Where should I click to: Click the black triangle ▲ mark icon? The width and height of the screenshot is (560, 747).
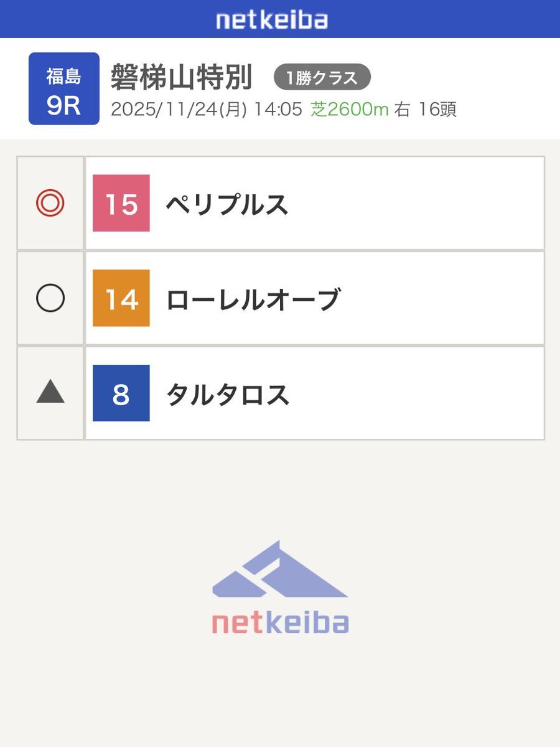(x=50, y=393)
